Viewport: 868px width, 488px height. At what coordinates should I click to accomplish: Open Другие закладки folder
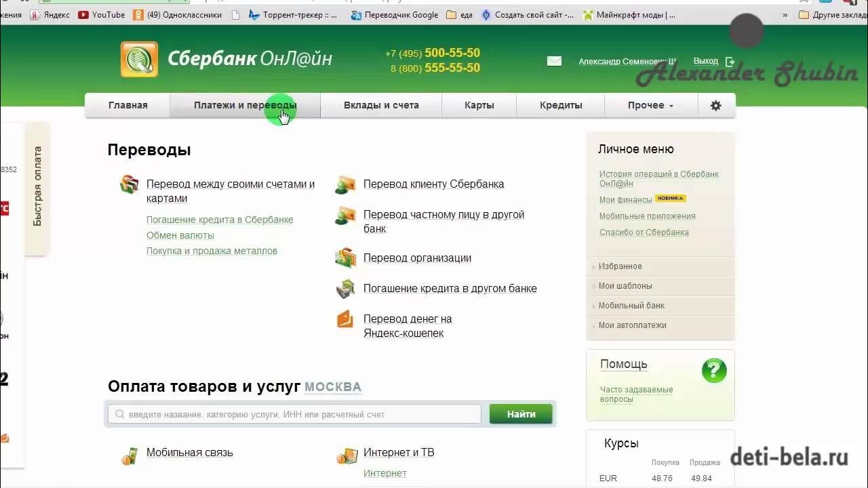tap(833, 14)
